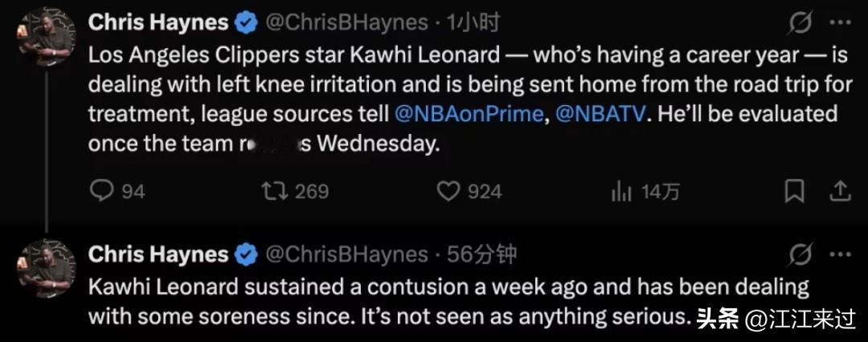This screenshot has height=342, width=868.
Task: View analytics showing 14万 views
Action: tap(622, 191)
